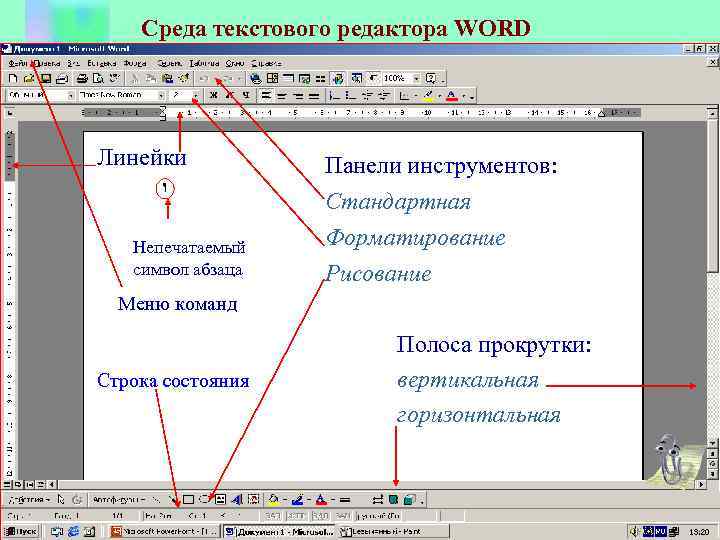Image resolution: width=720 pixels, height=540 pixels.
Task: Click the vertical scrollbar thumb
Action: [x=713, y=196]
